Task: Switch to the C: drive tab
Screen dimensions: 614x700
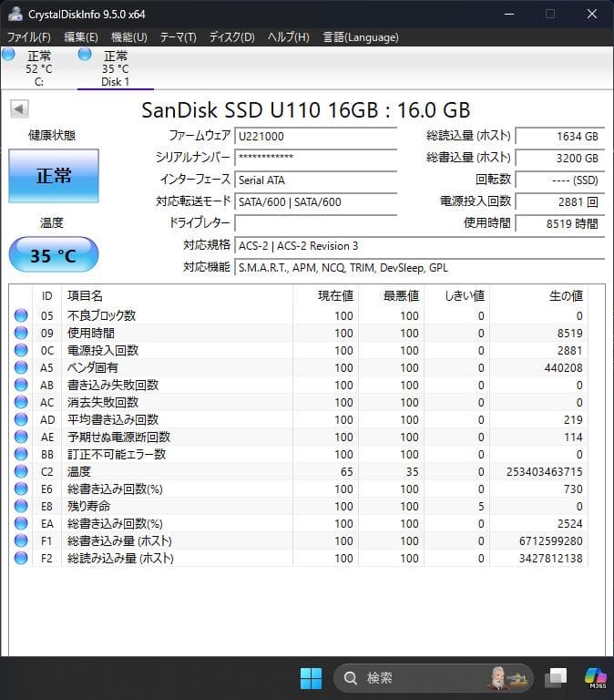Action: (x=39, y=68)
